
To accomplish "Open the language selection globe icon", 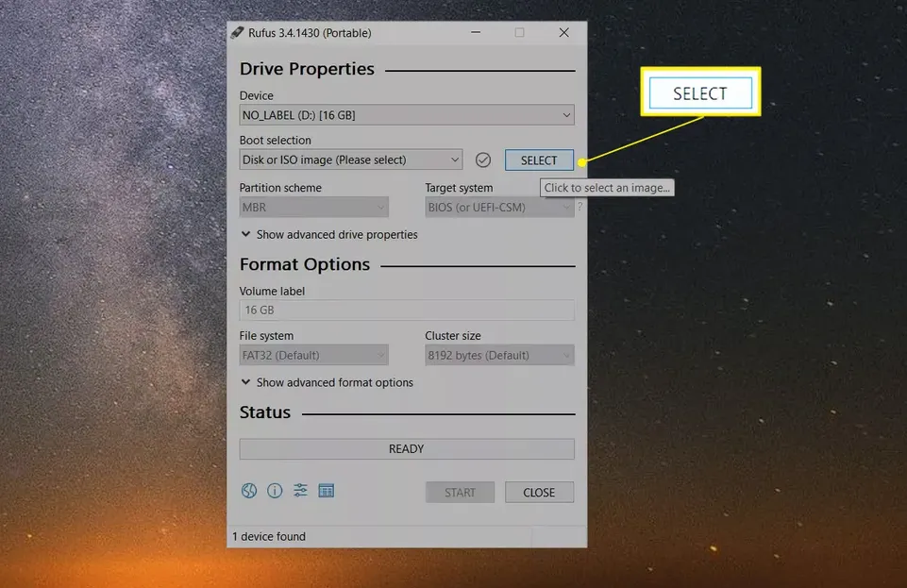I will (249, 491).
